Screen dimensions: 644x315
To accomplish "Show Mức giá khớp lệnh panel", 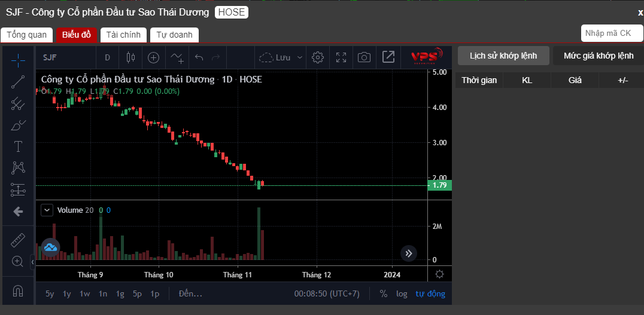I will point(599,56).
